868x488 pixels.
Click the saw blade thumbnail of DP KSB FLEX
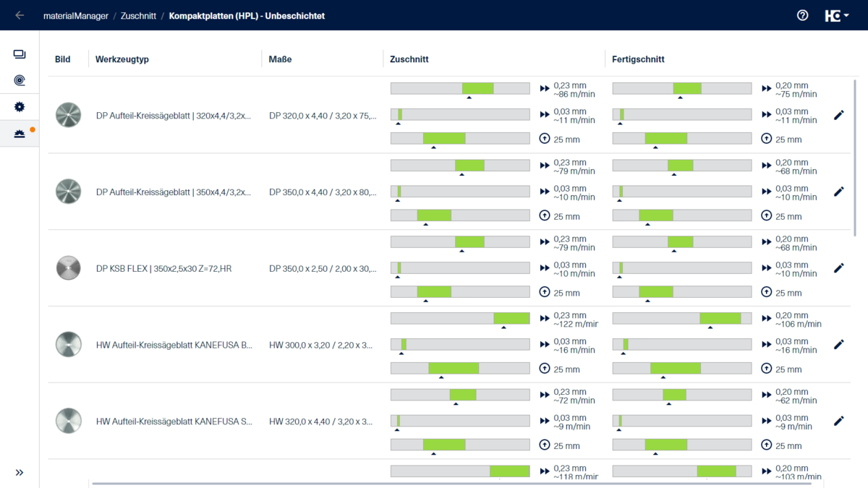tap(69, 268)
